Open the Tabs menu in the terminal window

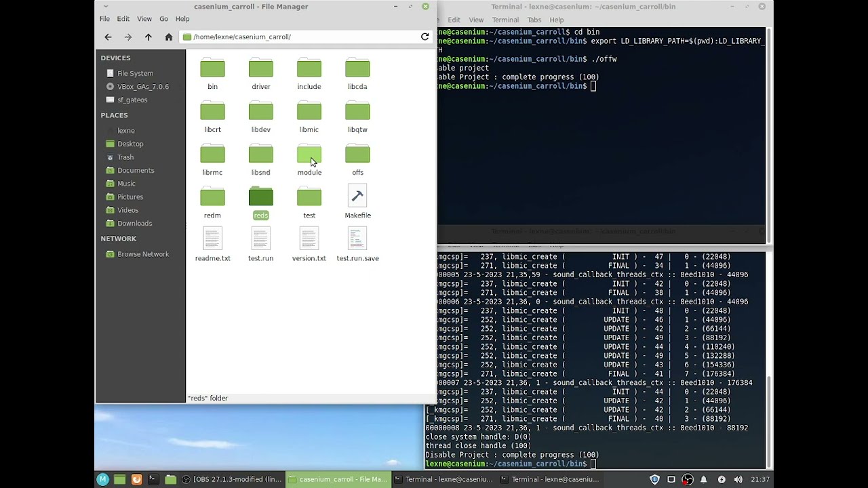[534, 20]
